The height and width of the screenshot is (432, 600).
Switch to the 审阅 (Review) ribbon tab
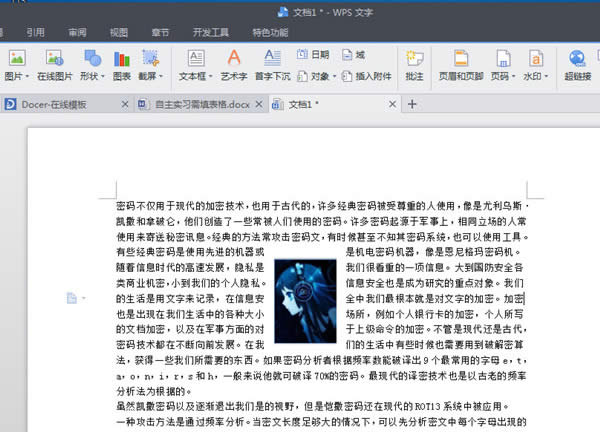pyautogui.click(x=77, y=32)
